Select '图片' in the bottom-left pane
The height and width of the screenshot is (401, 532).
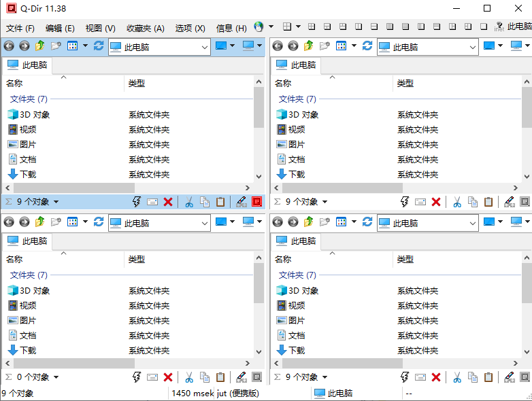pos(22,321)
